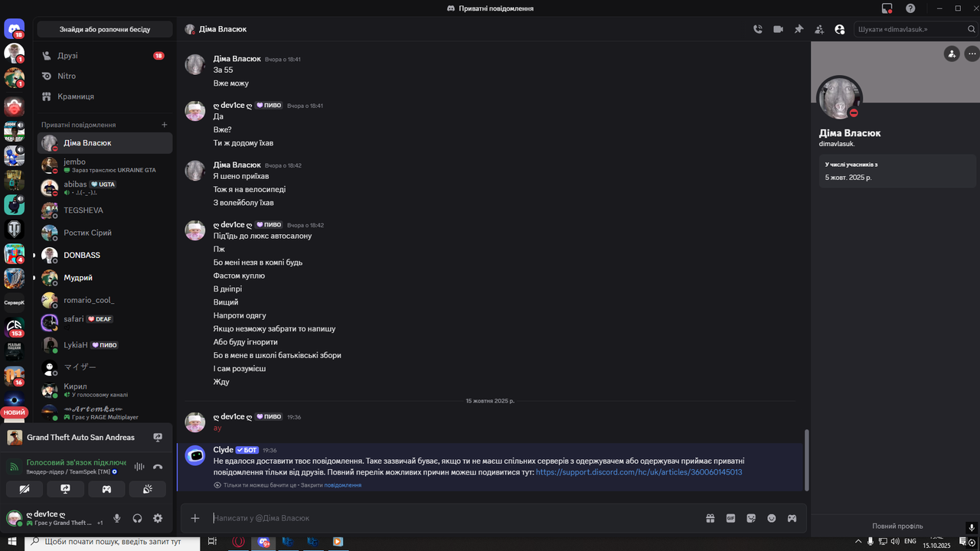Turn on camera in voice panel
The height and width of the screenshot is (551, 980).
(24, 489)
